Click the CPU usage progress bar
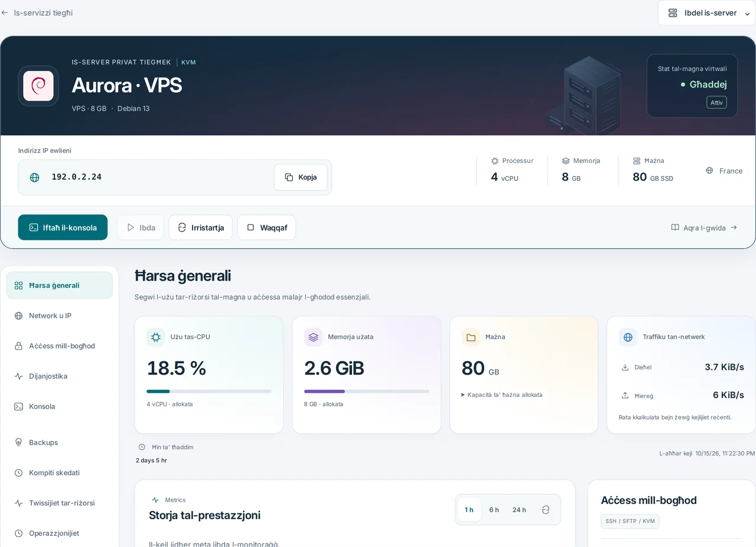 point(209,391)
